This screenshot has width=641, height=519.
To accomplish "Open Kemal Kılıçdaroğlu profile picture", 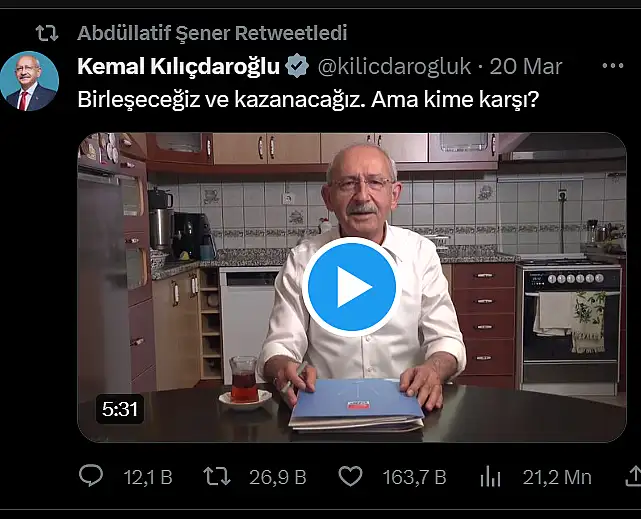I will pyautogui.click(x=29, y=81).
